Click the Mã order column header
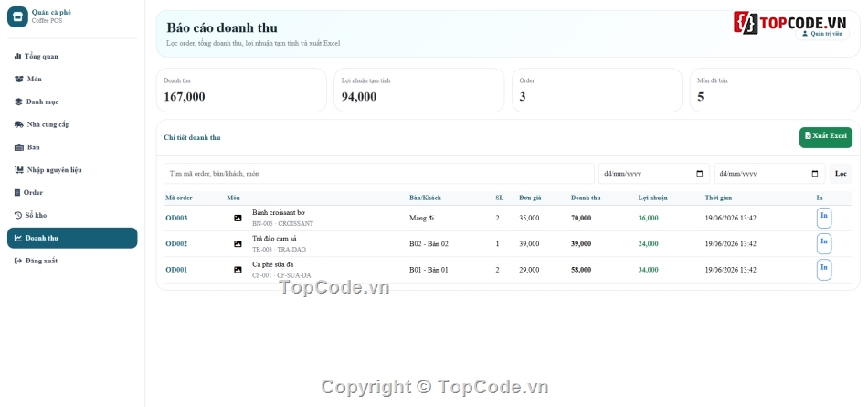 (x=179, y=198)
